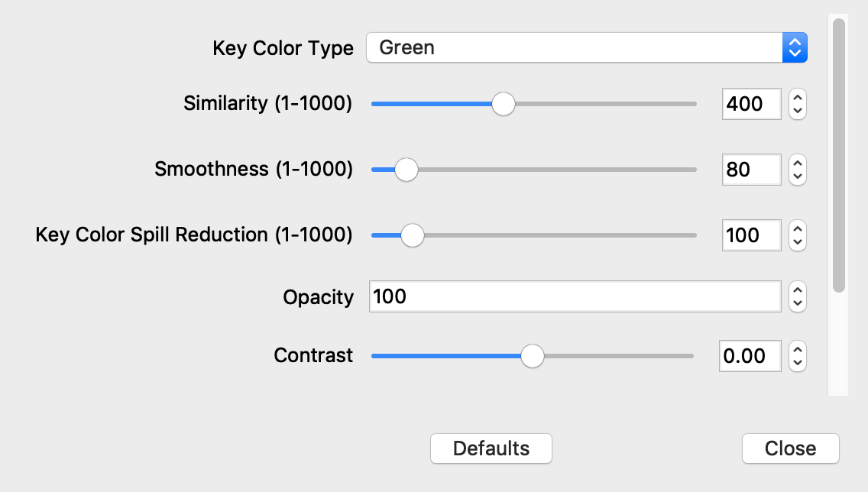Decrease Similarity with the stepper down arrow
Viewport: 868px width, 492px height.
point(797,111)
